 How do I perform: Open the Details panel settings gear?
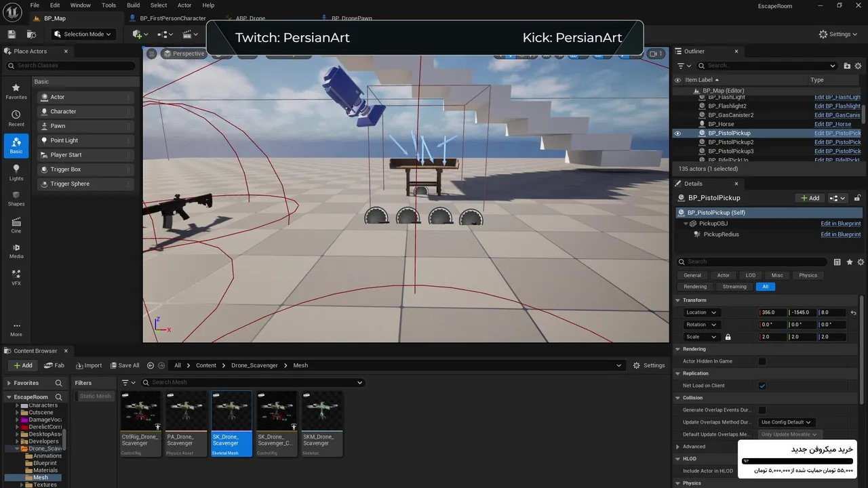(861, 262)
